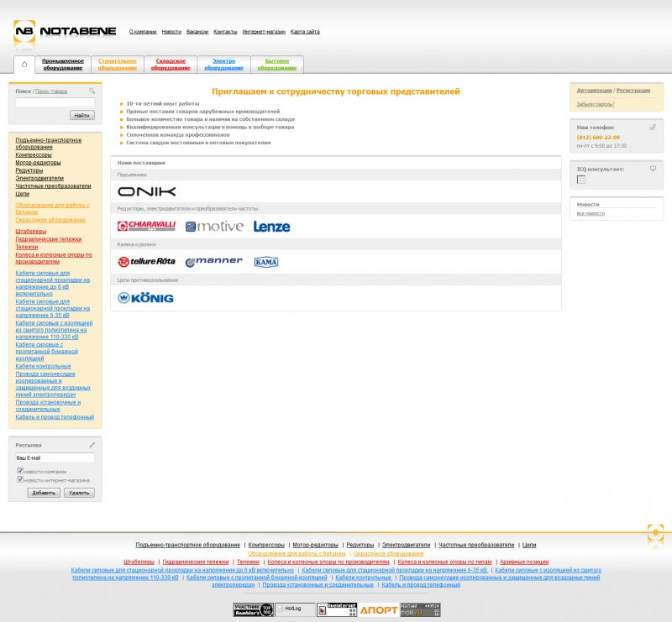Open Частотные преобразователи in the left sidebar

[53, 186]
